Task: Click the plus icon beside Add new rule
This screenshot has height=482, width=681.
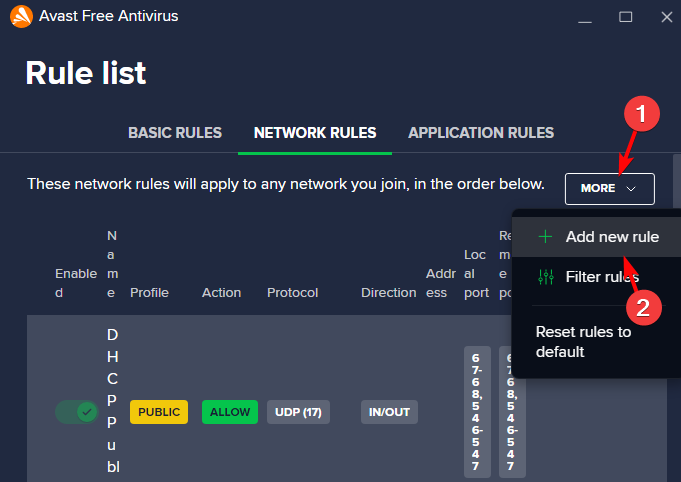Action: pyautogui.click(x=545, y=237)
